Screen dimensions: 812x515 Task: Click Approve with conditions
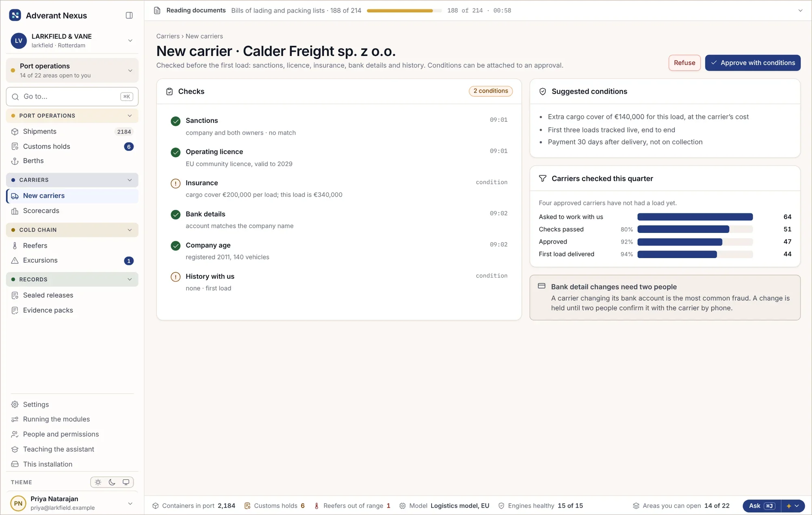point(753,63)
